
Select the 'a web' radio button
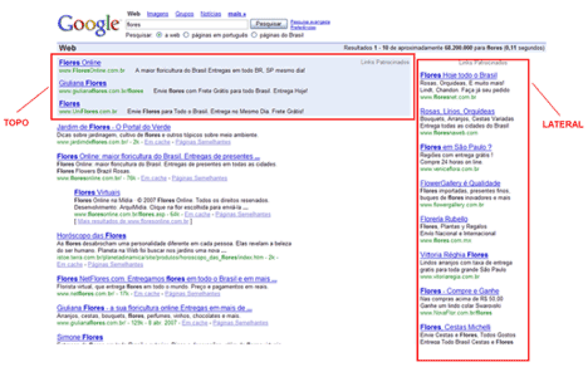[159, 35]
